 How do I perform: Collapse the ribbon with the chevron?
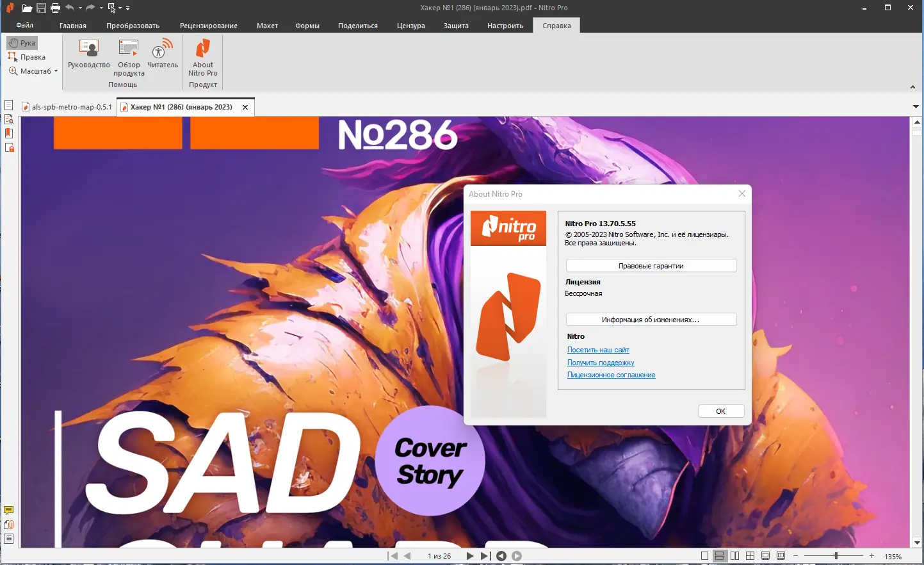912,87
